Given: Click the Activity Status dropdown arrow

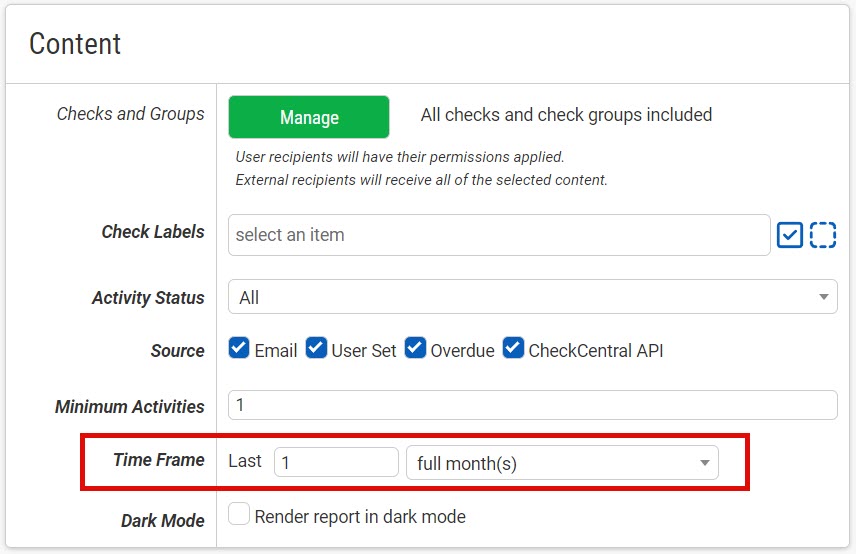Looking at the screenshot, I should (823, 297).
